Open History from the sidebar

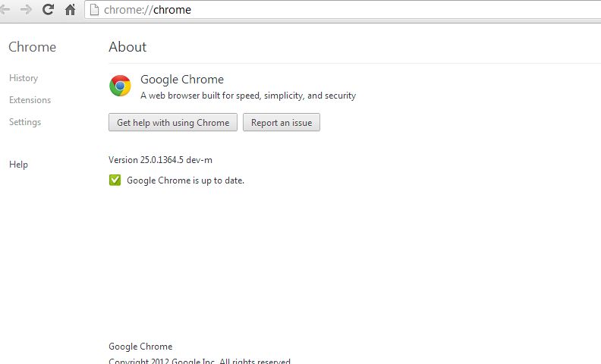click(24, 78)
